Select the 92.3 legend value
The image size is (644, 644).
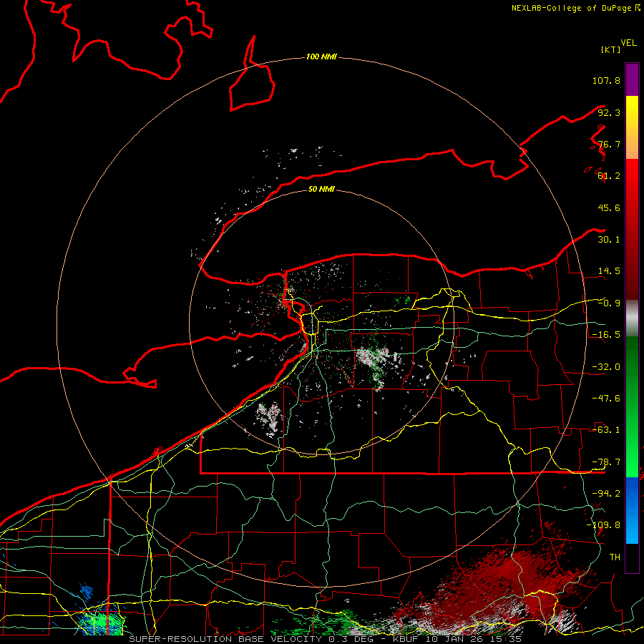coord(609,112)
